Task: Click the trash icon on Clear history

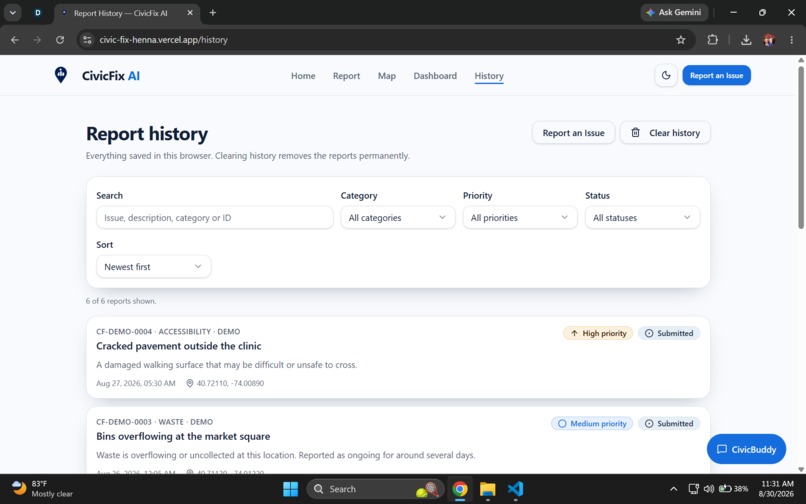Action: [635, 133]
